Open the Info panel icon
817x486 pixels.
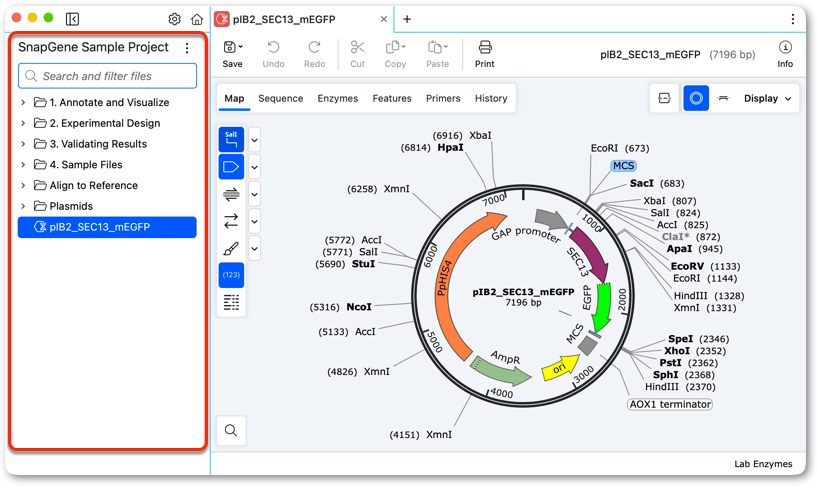(785, 48)
